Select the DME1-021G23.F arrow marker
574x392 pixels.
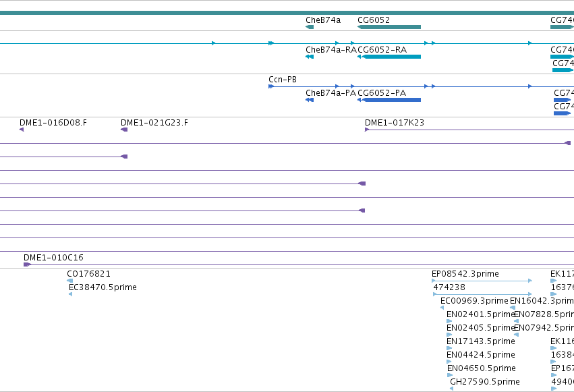point(124,130)
